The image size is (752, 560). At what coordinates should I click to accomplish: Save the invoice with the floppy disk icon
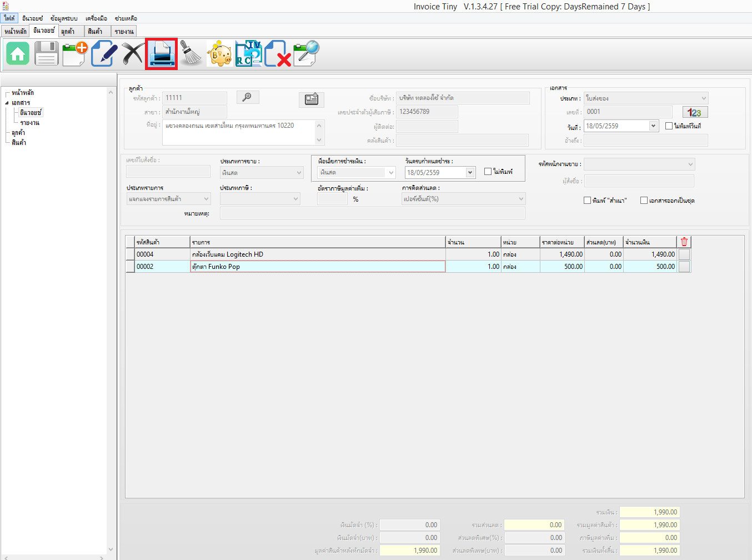[x=46, y=54]
